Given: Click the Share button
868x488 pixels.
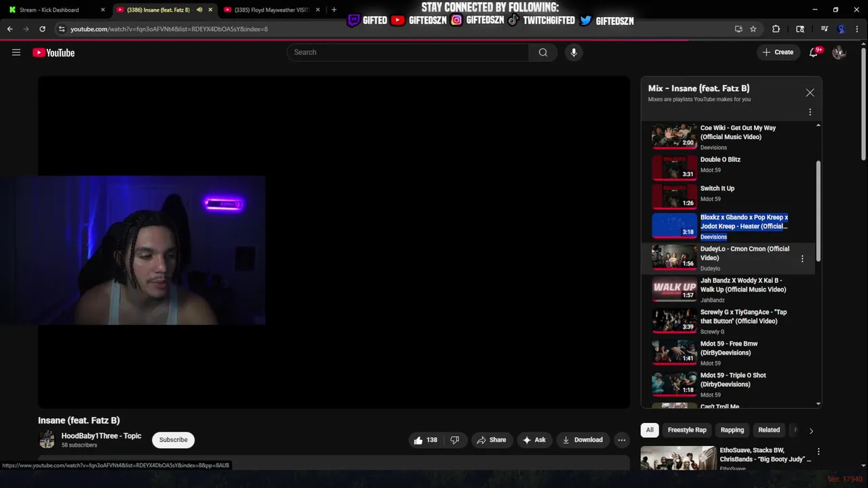Looking at the screenshot, I should (491, 440).
